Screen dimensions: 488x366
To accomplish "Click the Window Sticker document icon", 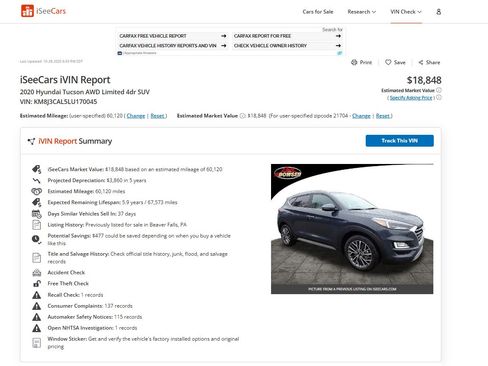I will [37, 343].
